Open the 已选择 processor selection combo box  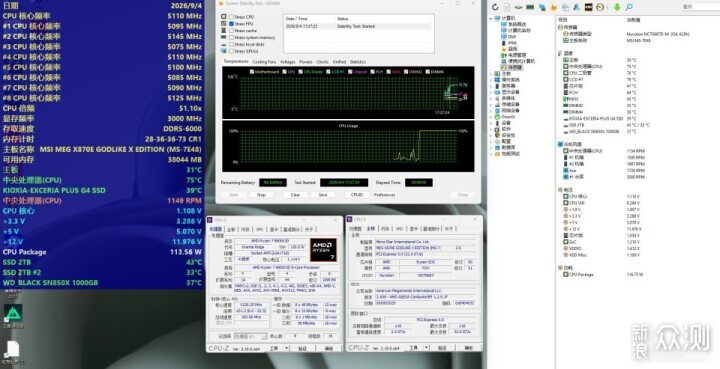[250, 336]
